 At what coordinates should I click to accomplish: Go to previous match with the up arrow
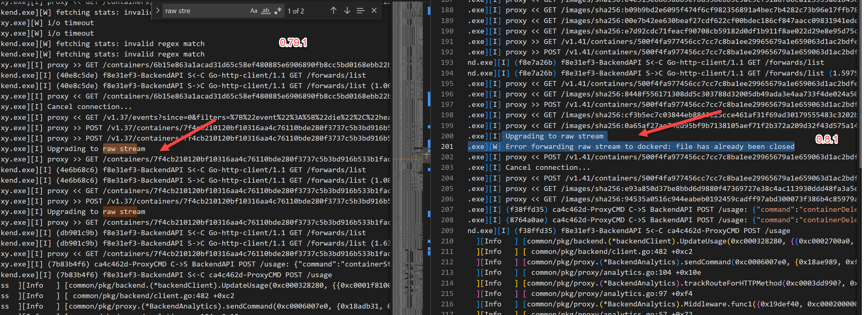click(333, 10)
